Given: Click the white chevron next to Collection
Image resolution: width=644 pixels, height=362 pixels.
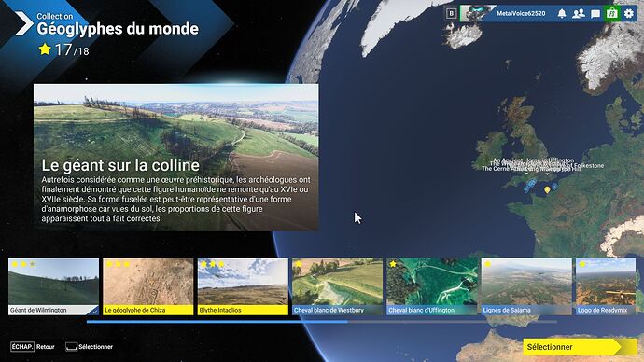Looking at the screenshot, I should coord(24,23).
